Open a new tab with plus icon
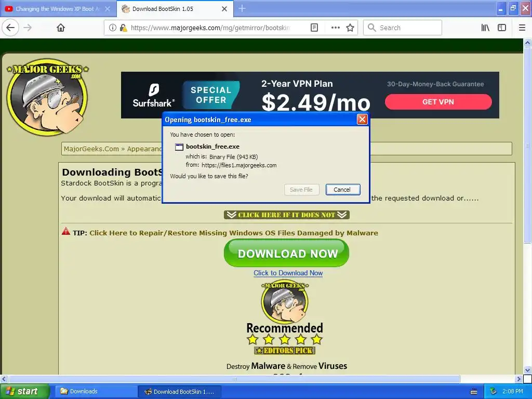 (x=242, y=8)
